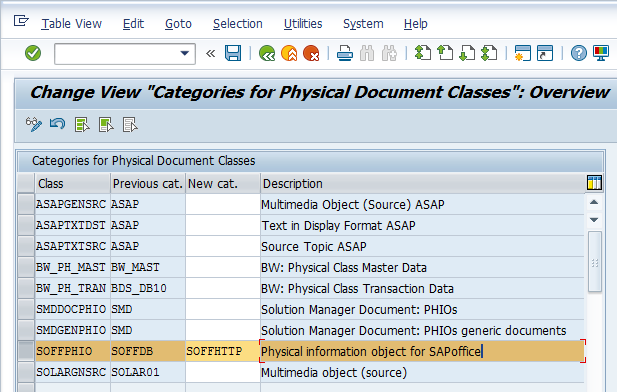Open the Edit menu
This screenshot has height=392, width=617.
pos(133,24)
